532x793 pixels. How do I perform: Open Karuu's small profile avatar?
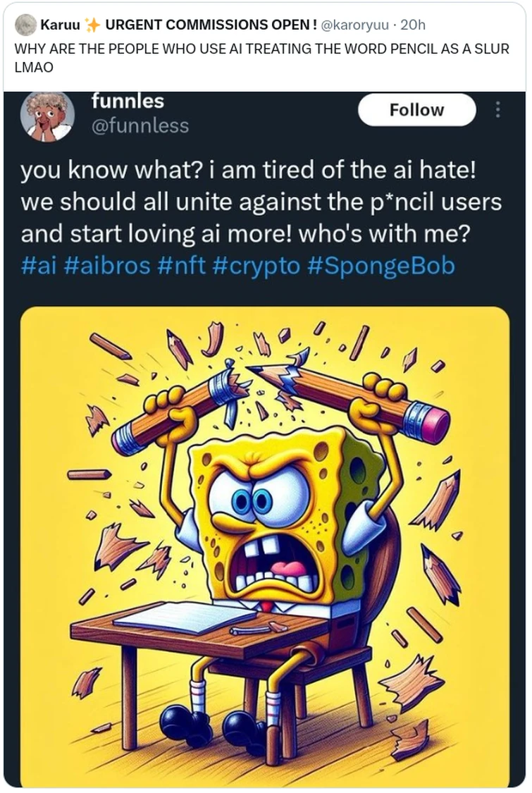point(26,25)
